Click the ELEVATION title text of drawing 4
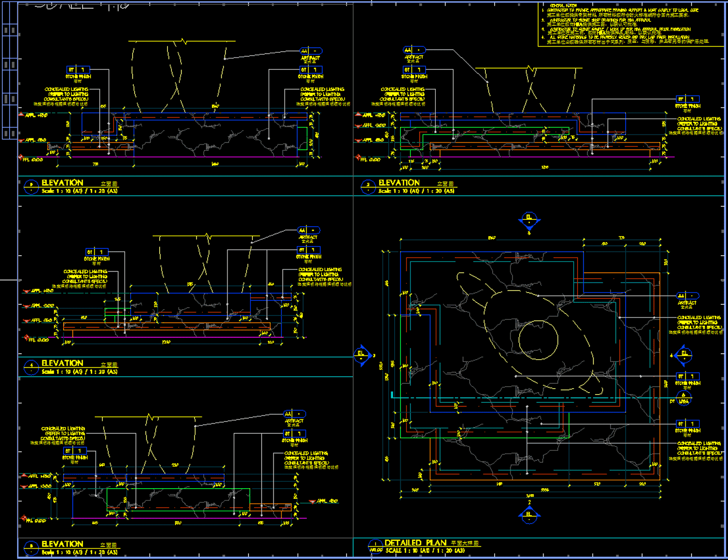Screen dimensions: 728x560 [x=62, y=363]
